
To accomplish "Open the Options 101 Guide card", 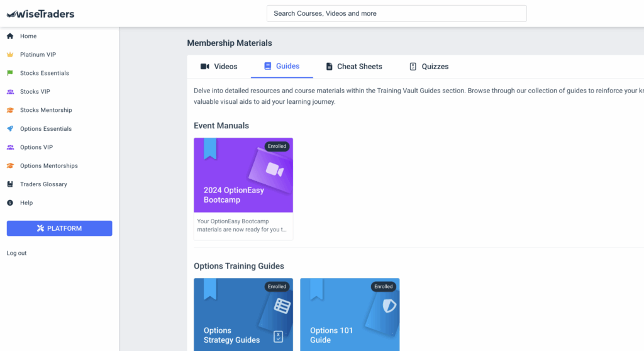I will pyautogui.click(x=350, y=315).
